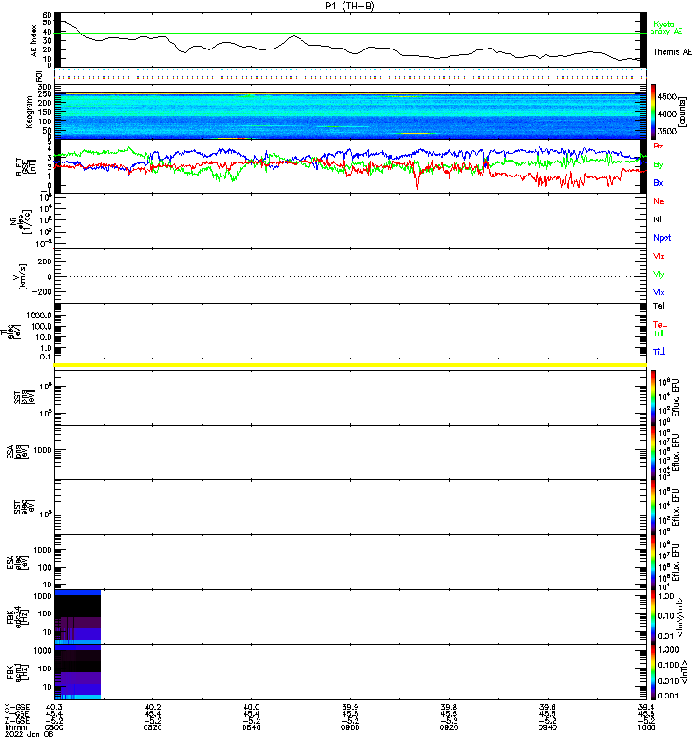This screenshot has width=700, height=747.
Task: Click the 0900 time tick label
Action: (x=350, y=727)
